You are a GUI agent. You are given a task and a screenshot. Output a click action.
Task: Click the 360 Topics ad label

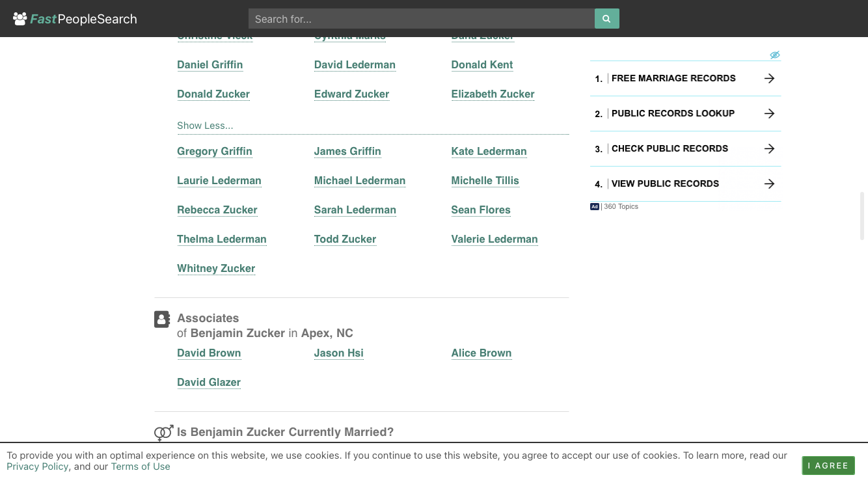[621, 207]
